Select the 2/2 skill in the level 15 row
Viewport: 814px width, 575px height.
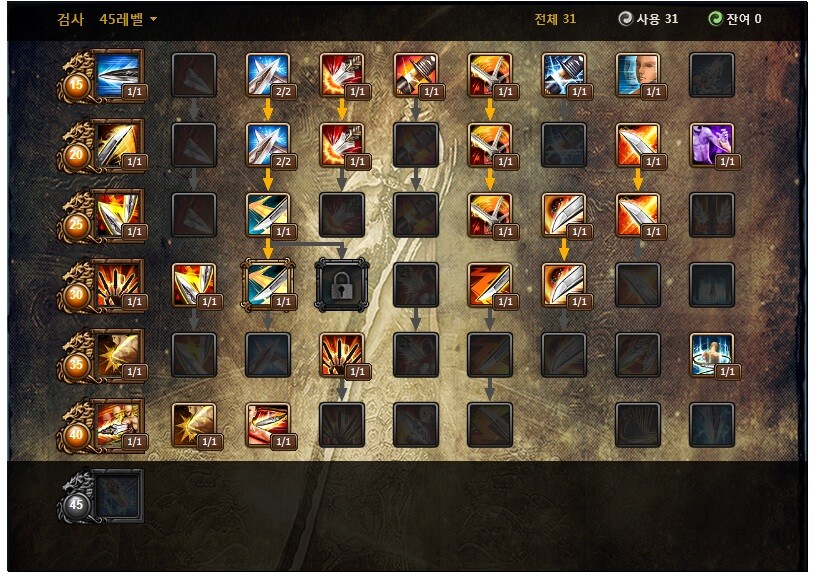click(268, 75)
